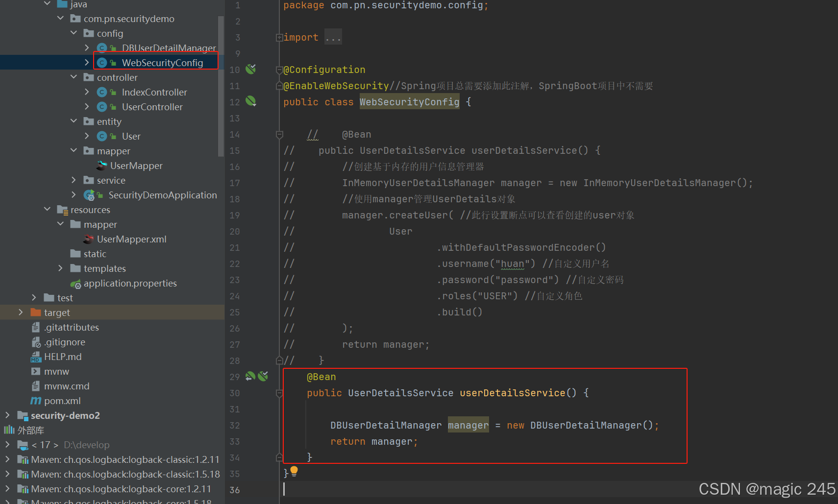The width and height of the screenshot is (838, 504).
Task: Open HELP.md from the project tree
Action: [62, 356]
